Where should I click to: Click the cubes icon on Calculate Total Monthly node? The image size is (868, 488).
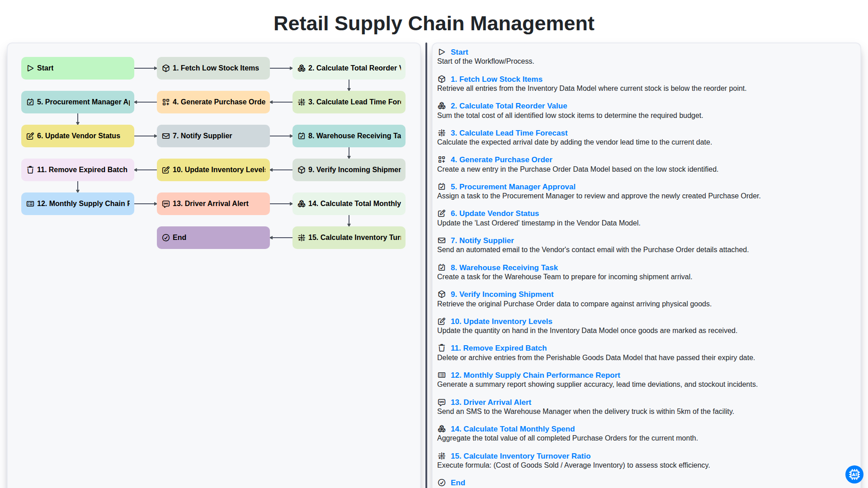click(302, 204)
